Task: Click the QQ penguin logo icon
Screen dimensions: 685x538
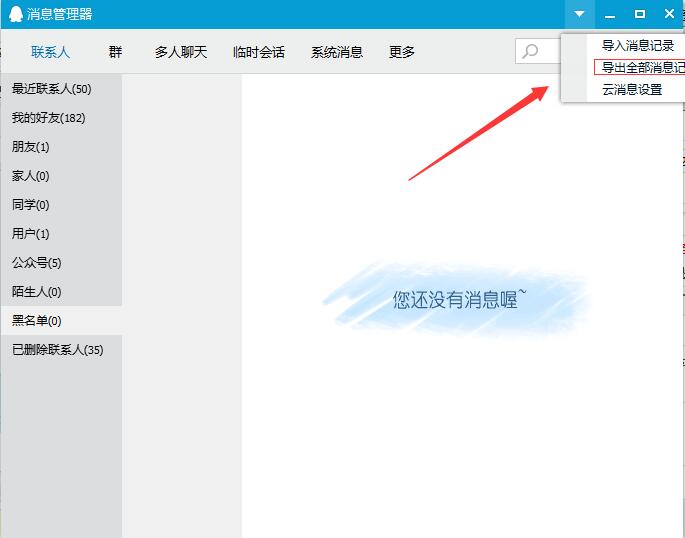Action: tap(15, 14)
